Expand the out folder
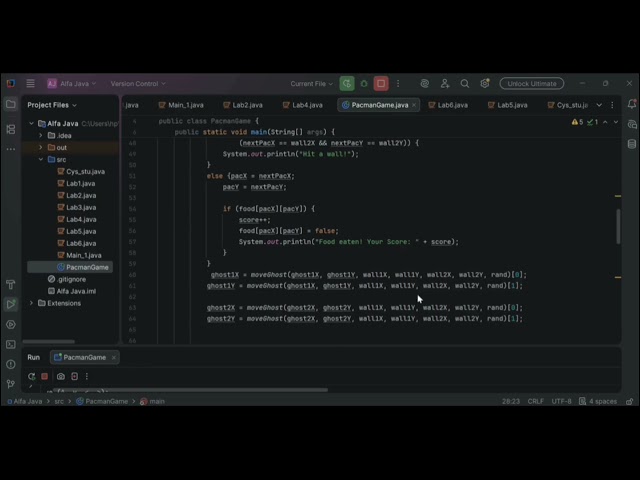Screen dimensions: 640x480 (40, 147)
